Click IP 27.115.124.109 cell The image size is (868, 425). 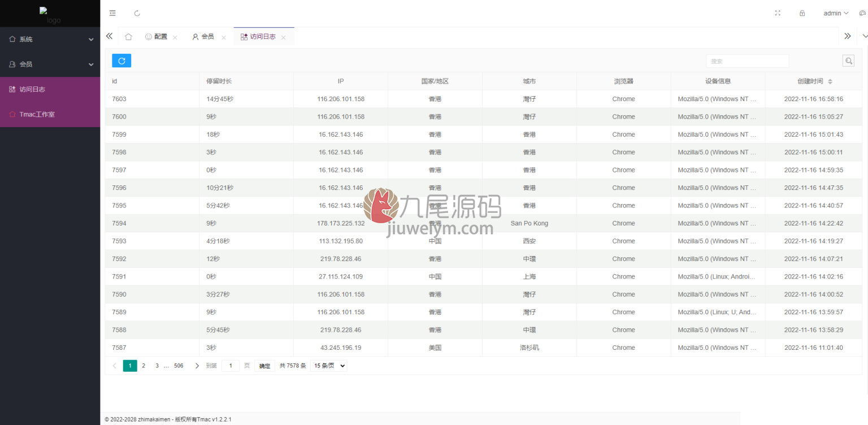coord(341,276)
